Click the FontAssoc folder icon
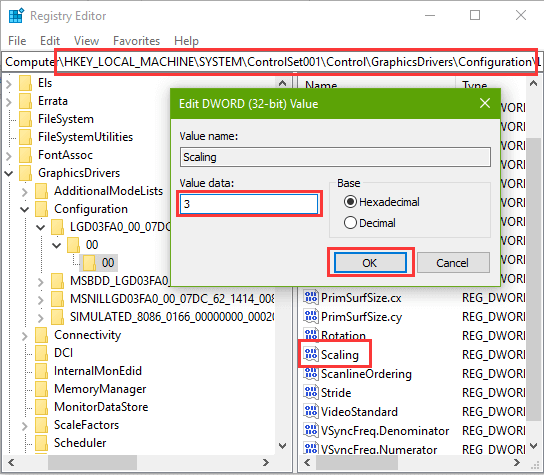544x475 pixels. (x=25, y=155)
